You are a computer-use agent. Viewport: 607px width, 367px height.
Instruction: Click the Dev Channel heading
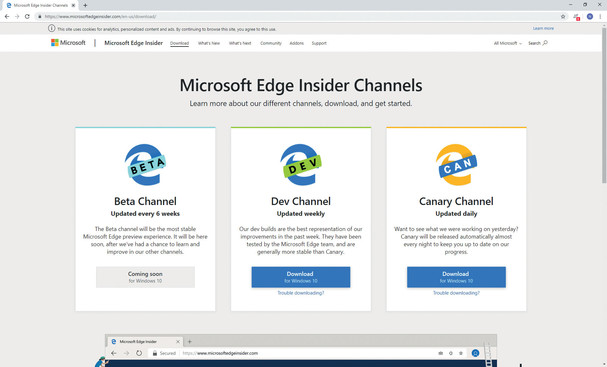click(301, 201)
